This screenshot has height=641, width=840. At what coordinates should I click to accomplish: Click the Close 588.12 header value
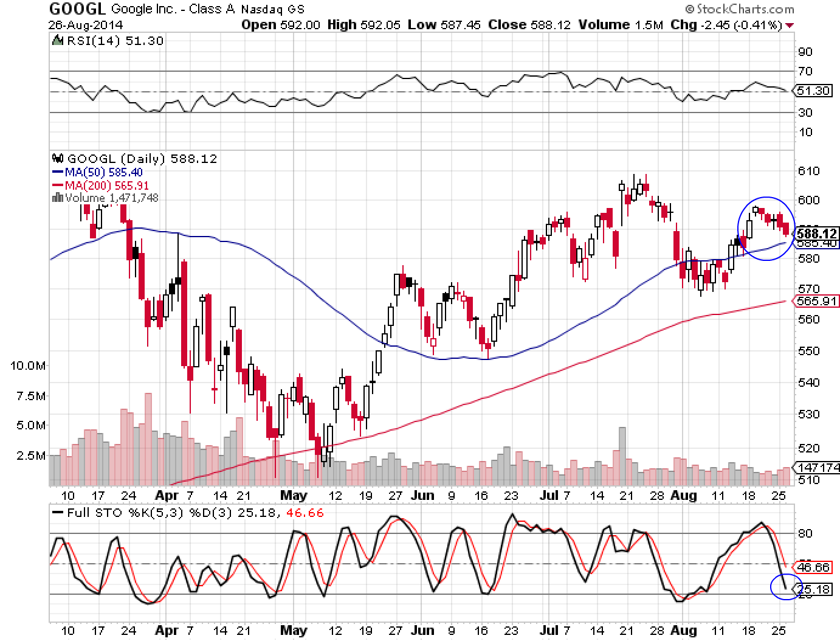click(x=529, y=25)
